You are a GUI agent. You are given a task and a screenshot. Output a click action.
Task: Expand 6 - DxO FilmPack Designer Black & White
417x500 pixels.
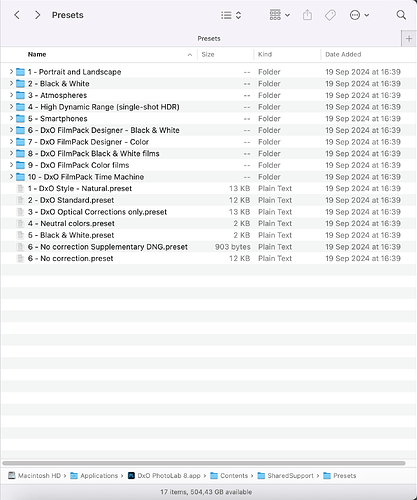click(x=11, y=130)
